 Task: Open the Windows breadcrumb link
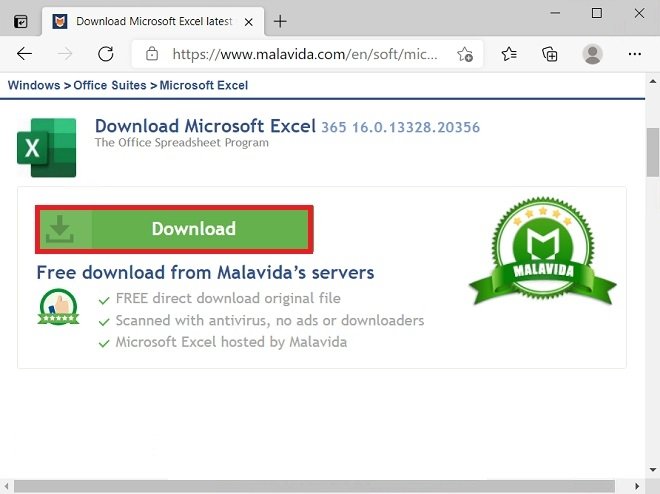point(34,85)
